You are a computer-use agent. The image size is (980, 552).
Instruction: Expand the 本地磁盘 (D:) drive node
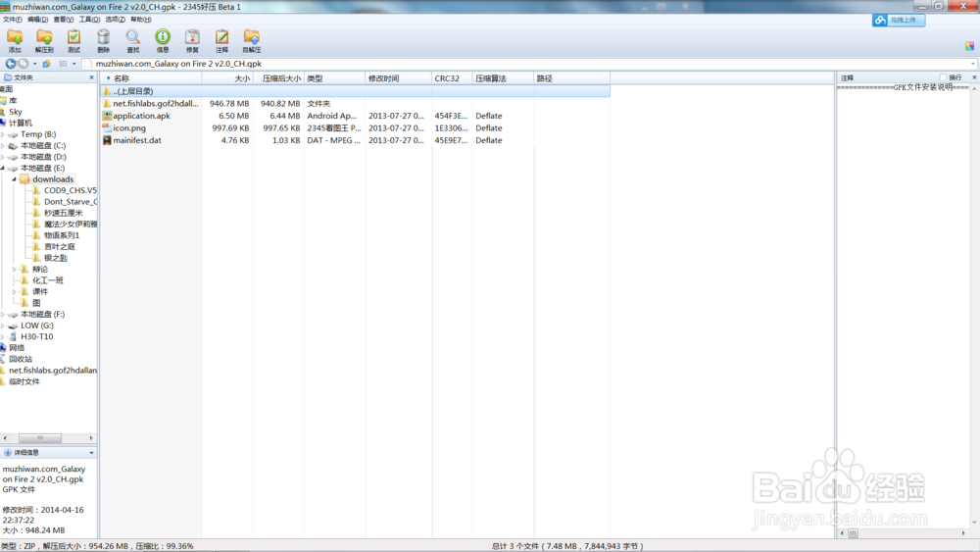3,157
